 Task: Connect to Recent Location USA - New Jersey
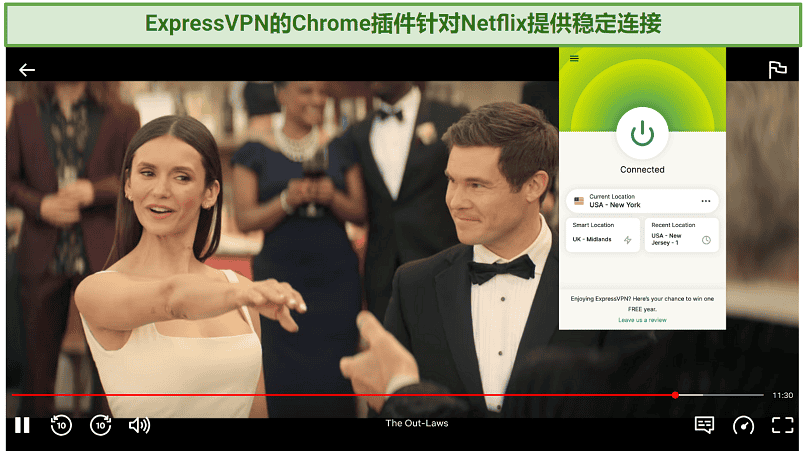tap(681, 235)
